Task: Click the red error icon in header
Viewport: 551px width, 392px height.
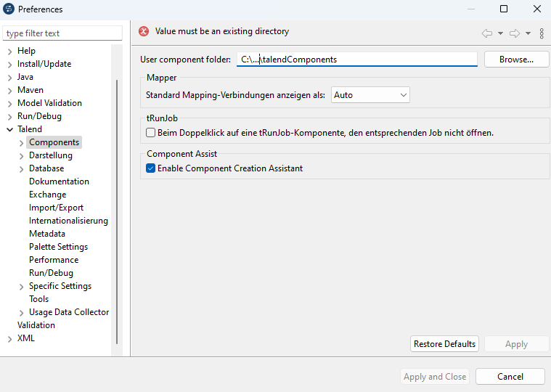Action: [143, 31]
